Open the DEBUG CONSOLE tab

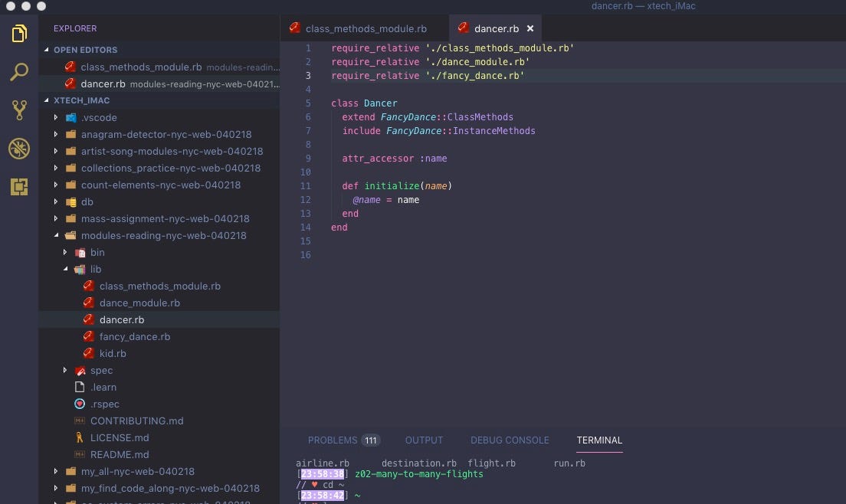click(510, 440)
